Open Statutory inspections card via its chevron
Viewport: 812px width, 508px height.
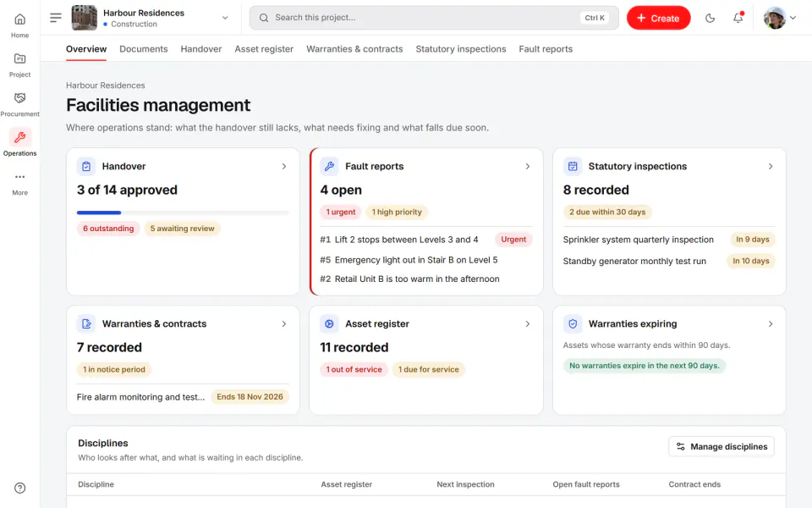point(770,167)
